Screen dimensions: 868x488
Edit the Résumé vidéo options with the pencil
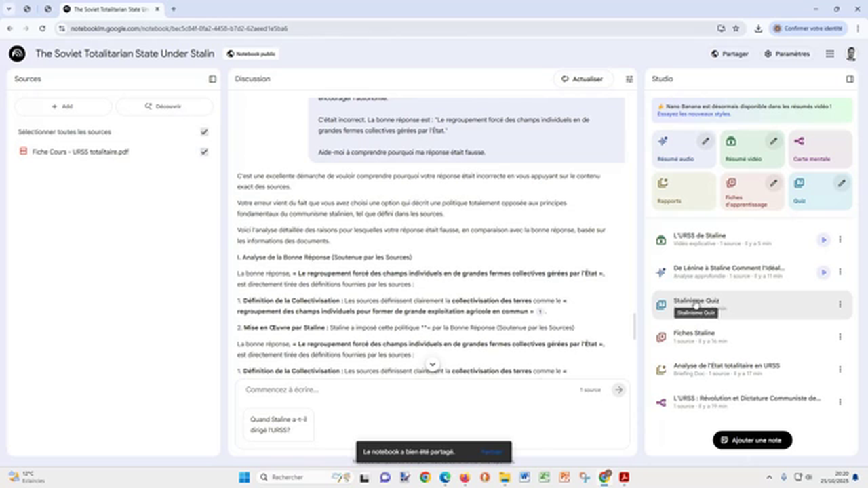pos(773,141)
